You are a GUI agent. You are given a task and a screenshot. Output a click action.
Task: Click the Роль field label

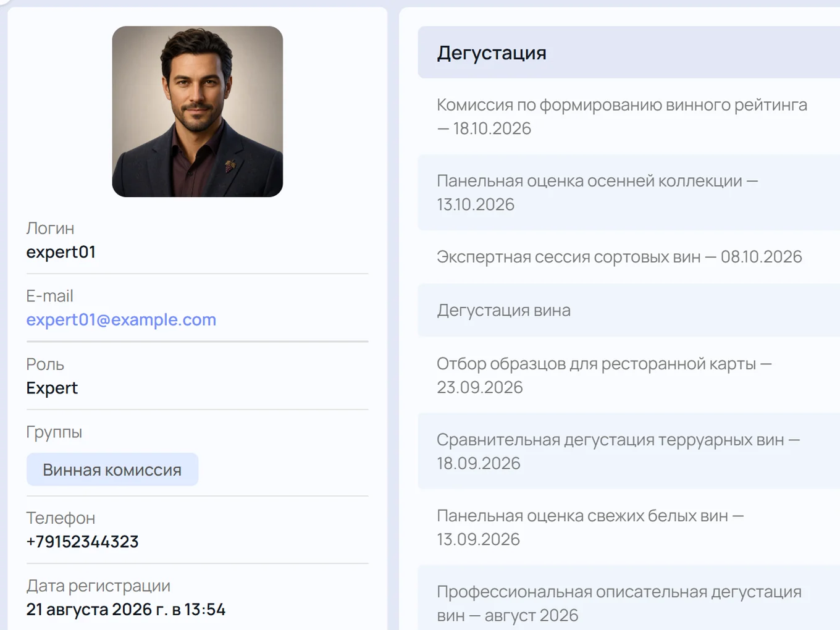[45, 364]
